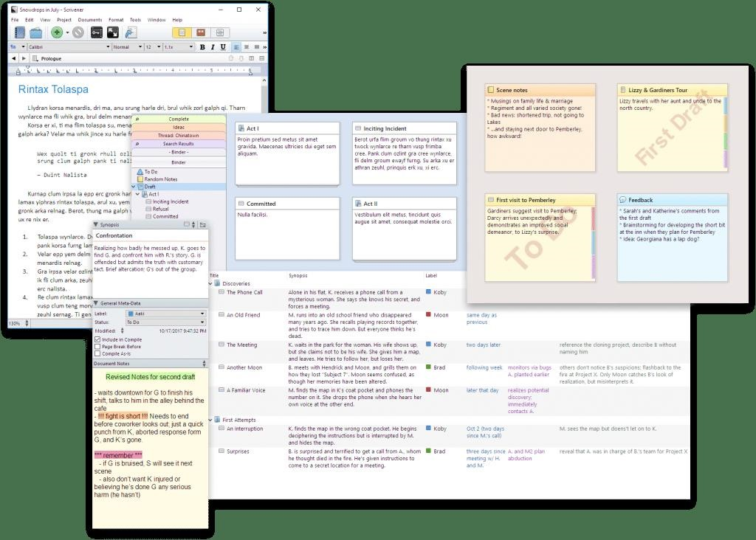The height and width of the screenshot is (540, 756).
Task: Open the Normal font style dropdown
Action: [x=128, y=47]
